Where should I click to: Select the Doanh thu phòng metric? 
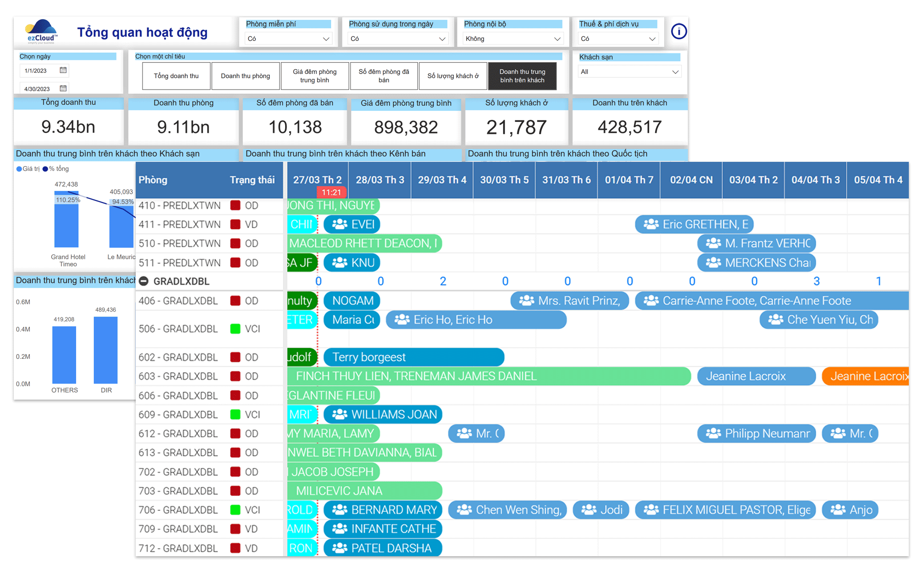coord(246,76)
